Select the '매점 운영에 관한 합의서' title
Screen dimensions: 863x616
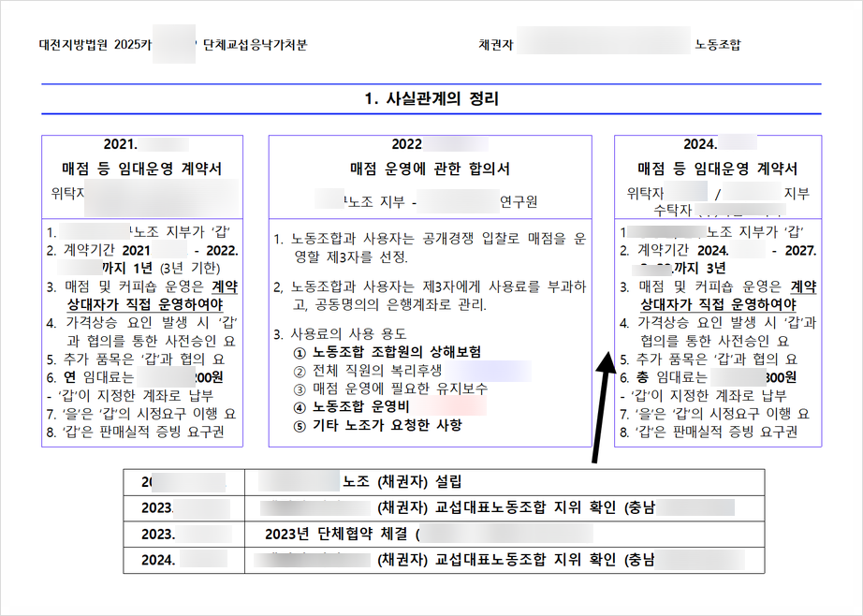click(x=430, y=169)
